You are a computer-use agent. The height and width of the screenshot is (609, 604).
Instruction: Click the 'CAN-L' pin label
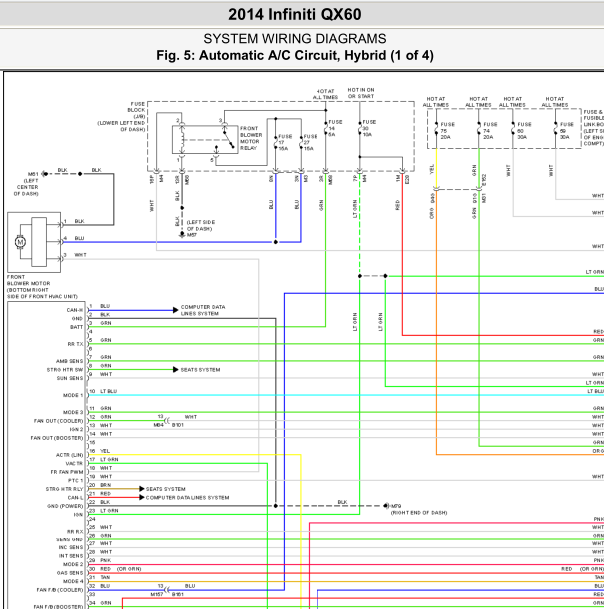point(75,498)
